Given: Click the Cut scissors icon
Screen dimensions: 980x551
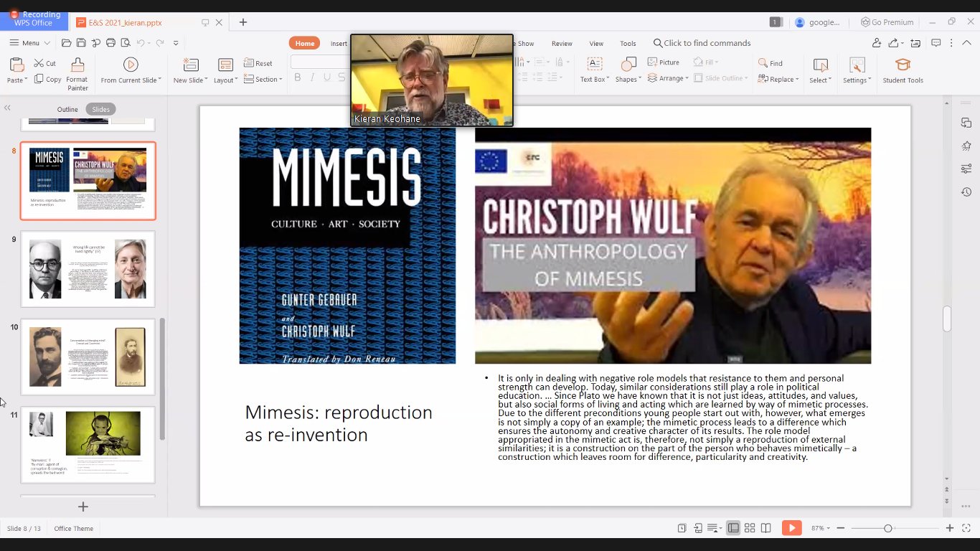Looking at the screenshot, I should tap(39, 63).
